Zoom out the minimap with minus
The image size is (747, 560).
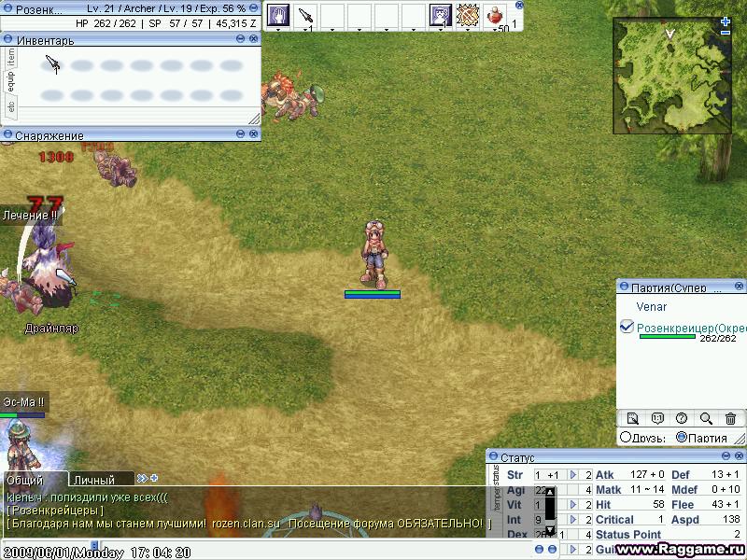point(726,33)
